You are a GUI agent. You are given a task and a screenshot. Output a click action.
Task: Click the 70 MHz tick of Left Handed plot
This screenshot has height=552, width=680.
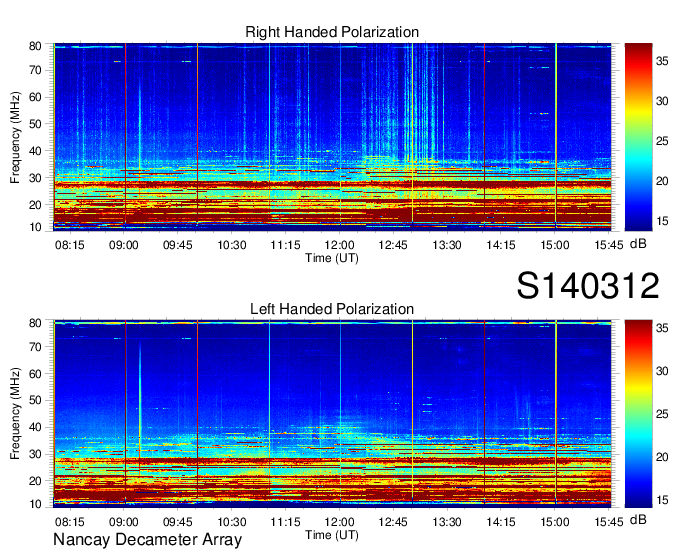pos(35,347)
